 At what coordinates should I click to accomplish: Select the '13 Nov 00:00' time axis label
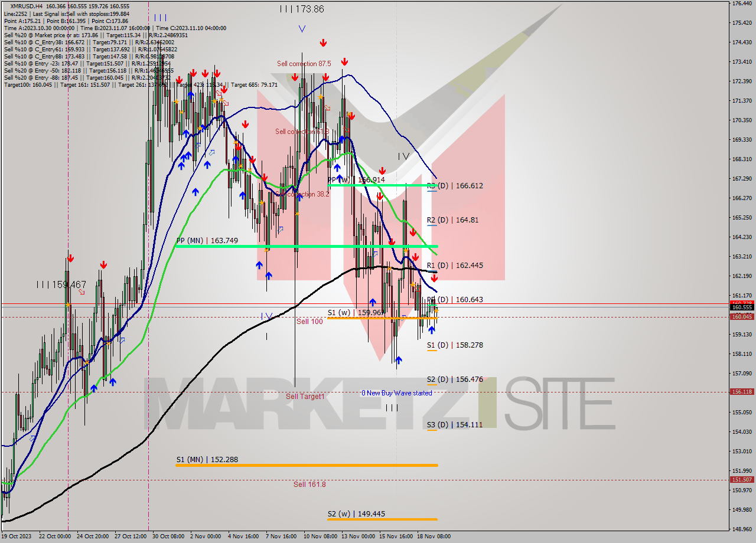[x=357, y=537]
